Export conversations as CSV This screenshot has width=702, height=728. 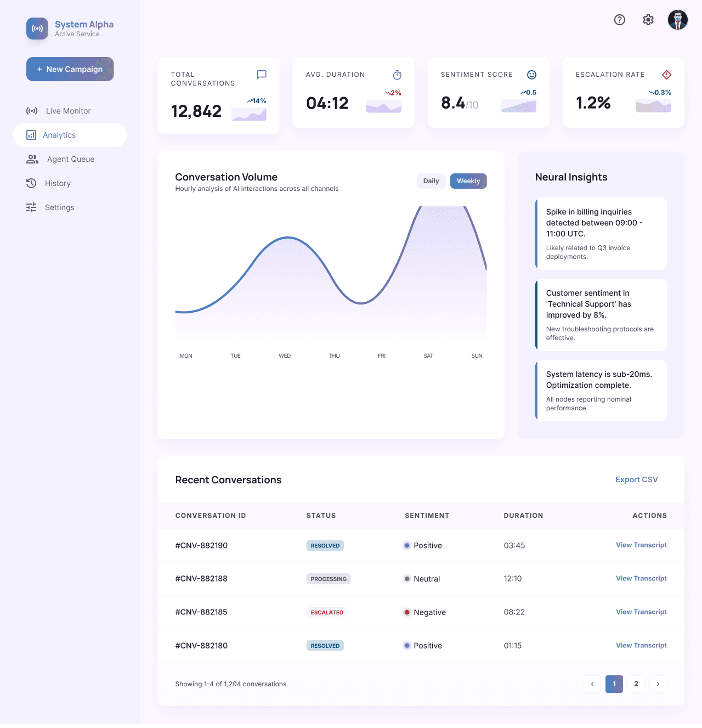[636, 479]
